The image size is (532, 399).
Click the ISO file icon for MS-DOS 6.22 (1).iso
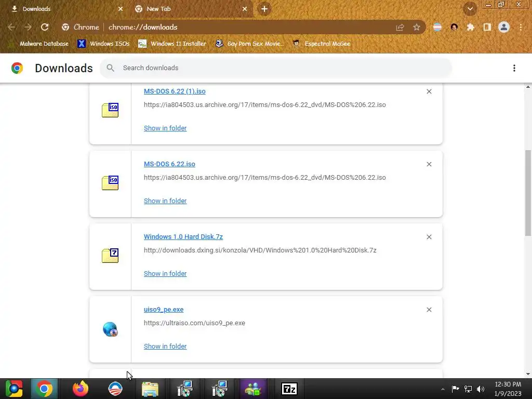click(110, 110)
